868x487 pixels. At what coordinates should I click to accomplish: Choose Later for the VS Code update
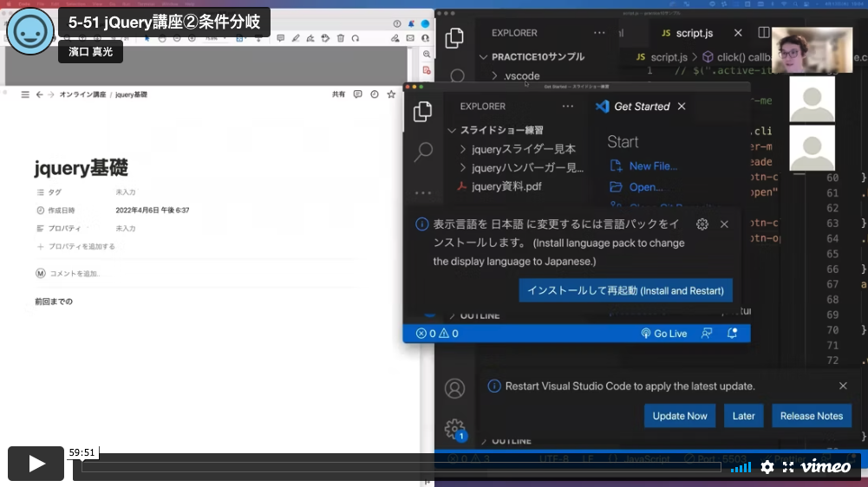(x=743, y=416)
